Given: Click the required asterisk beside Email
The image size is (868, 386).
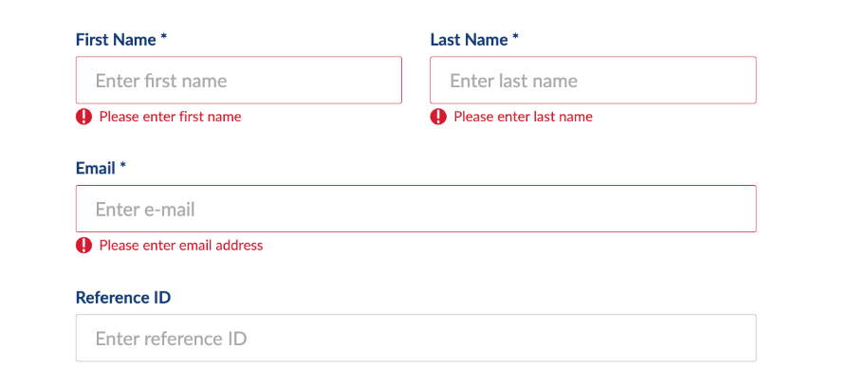Looking at the screenshot, I should [x=122, y=167].
